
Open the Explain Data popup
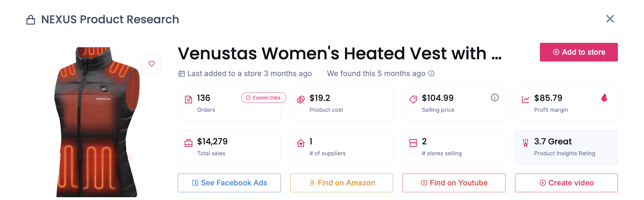[x=263, y=98]
